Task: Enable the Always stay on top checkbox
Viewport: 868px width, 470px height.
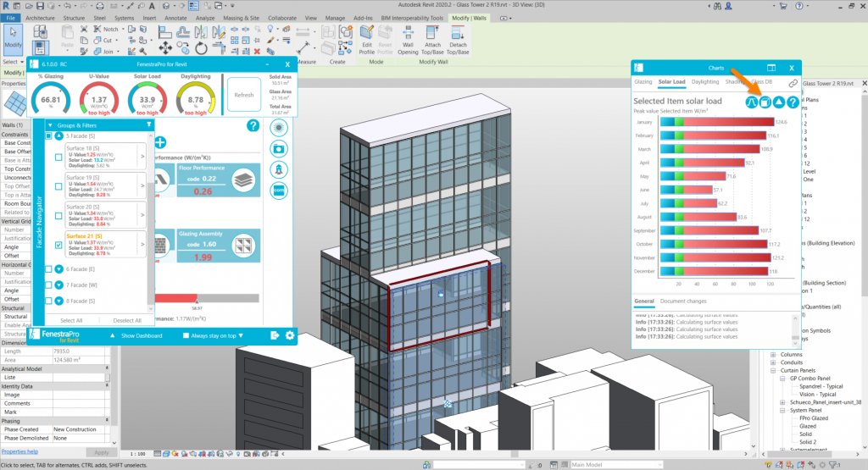Action: tap(186, 335)
